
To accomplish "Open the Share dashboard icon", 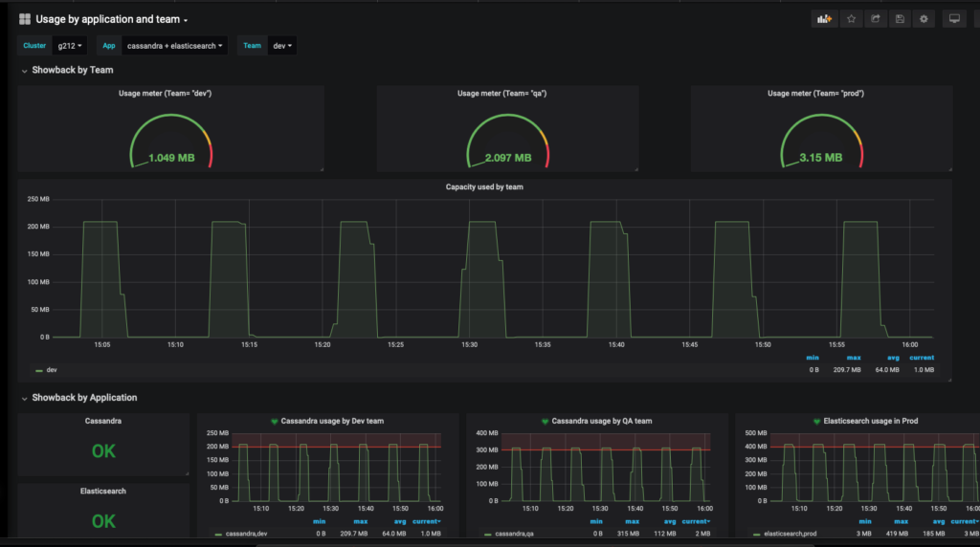I will 875,19.
